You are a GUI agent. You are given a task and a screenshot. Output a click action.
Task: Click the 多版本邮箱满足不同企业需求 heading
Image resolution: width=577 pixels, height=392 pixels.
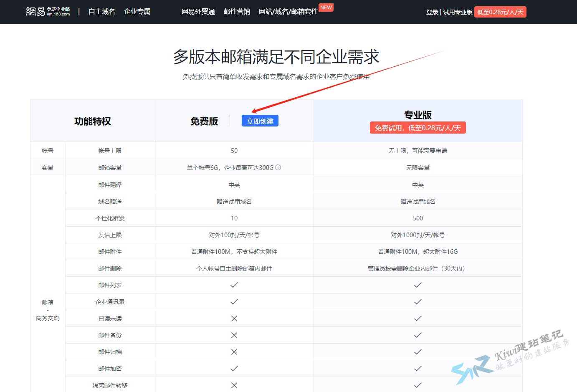coord(276,57)
